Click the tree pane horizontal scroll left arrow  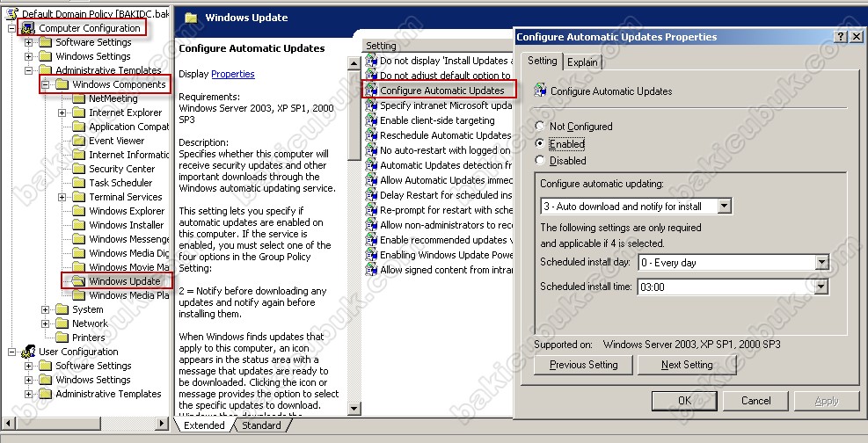point(7,424)
